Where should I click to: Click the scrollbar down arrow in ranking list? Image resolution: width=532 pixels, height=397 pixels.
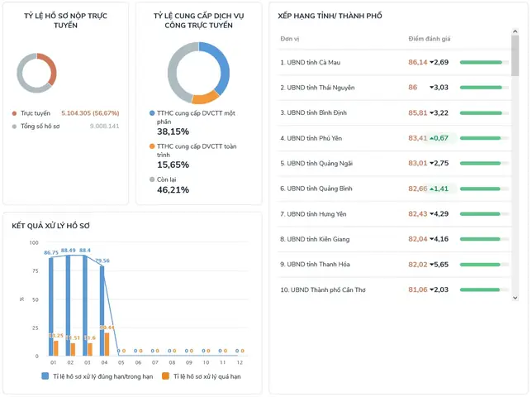click(x=515, y=297)
